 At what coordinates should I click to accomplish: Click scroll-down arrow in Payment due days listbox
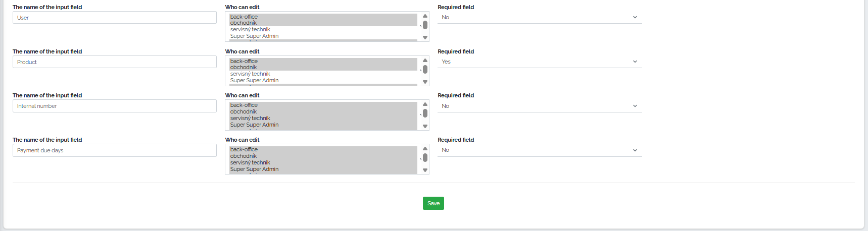click(425, 170)
